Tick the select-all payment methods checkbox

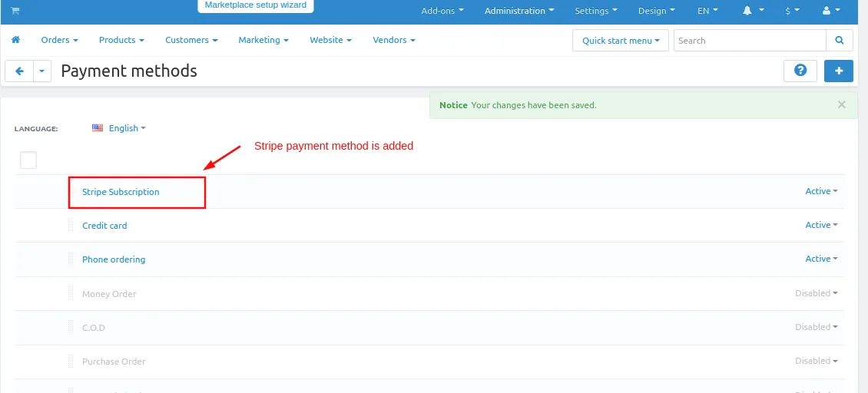(28, 160)
